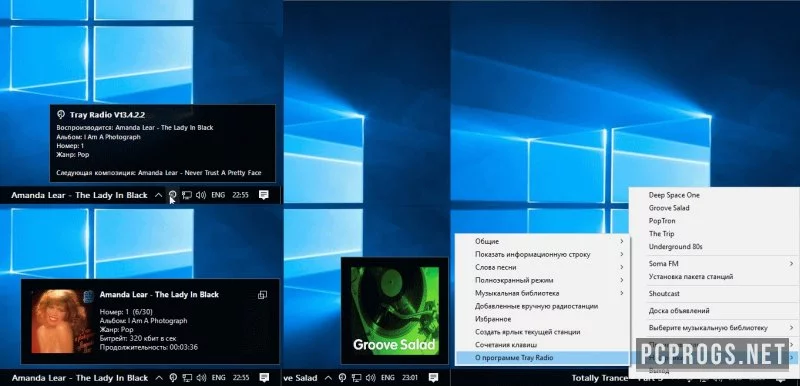
Task: Click the 'Tray Radio V13.4.2.2' tooltip title
Action: coord(107,115)
